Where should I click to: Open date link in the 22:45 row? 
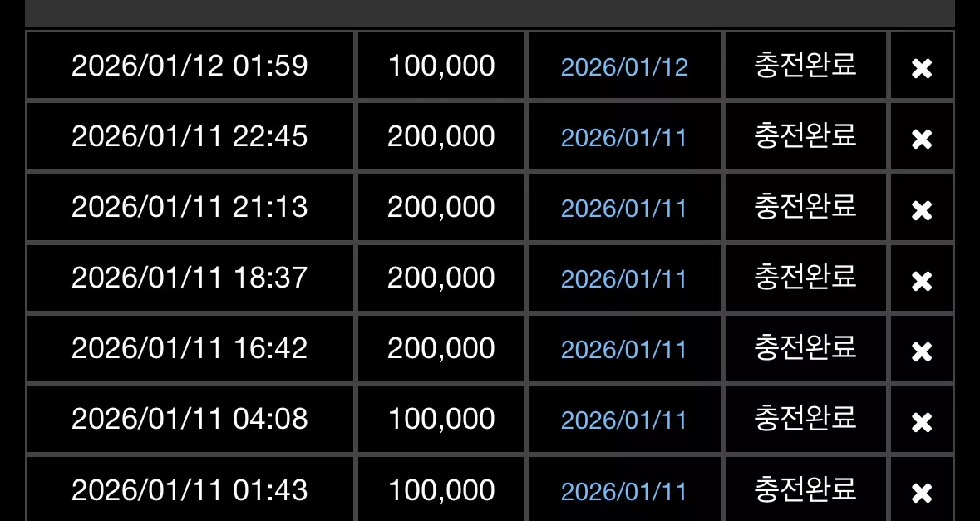624,137
